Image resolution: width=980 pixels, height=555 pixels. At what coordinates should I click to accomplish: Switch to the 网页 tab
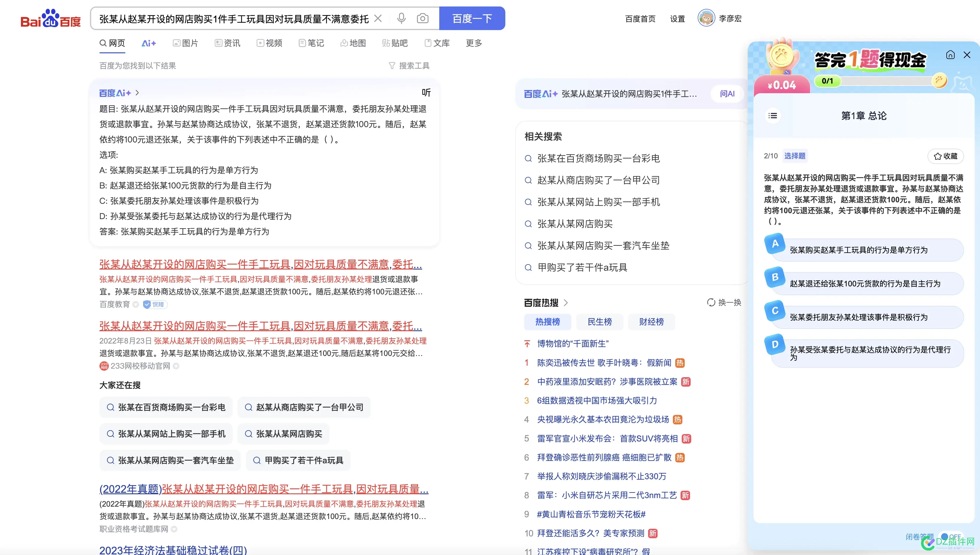(112, 43)
